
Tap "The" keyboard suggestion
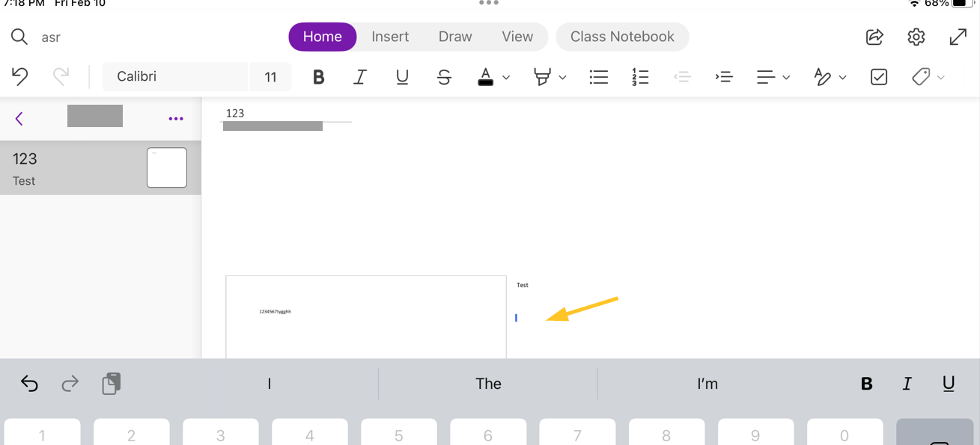[x=488, y=384]
